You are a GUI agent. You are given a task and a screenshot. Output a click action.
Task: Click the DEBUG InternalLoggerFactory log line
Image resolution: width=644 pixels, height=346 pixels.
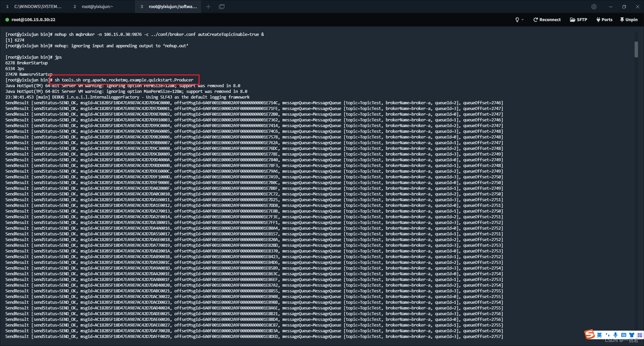point(127,97)
